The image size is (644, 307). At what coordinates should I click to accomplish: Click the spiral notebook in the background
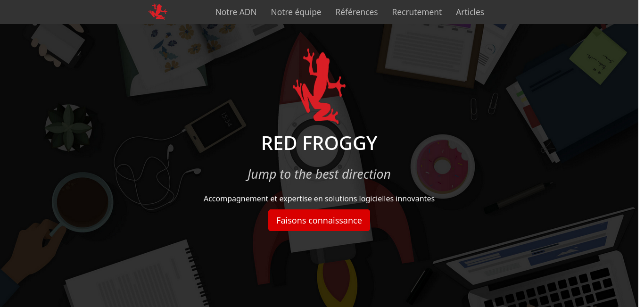(x=134, y=276)
